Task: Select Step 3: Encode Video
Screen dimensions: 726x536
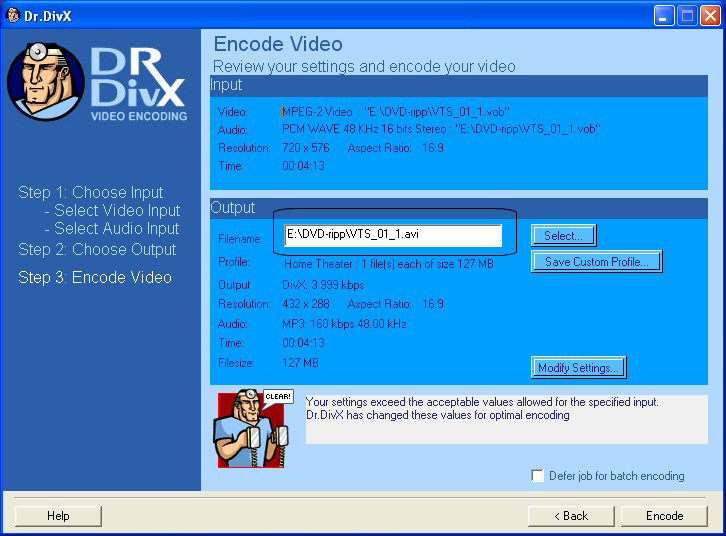Action: point(95,277)
